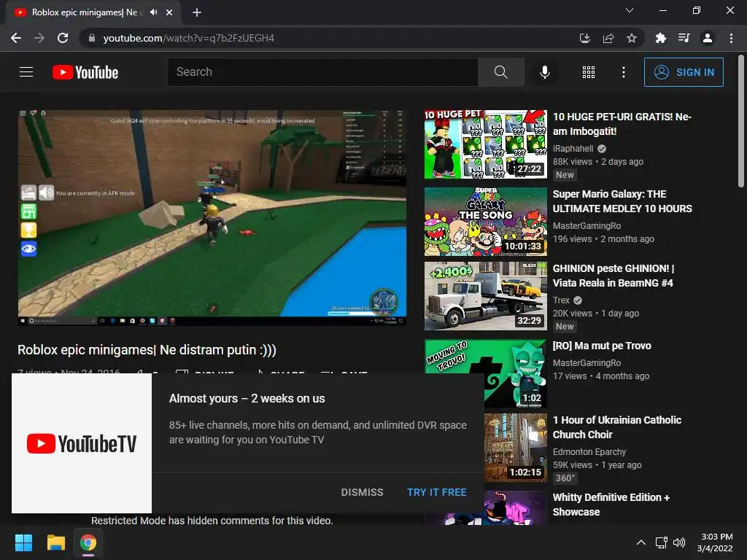The height and width of the screenshot is (560, 747).
Task: Open Ukrainian church choir thumbnail
Action: 516,448
